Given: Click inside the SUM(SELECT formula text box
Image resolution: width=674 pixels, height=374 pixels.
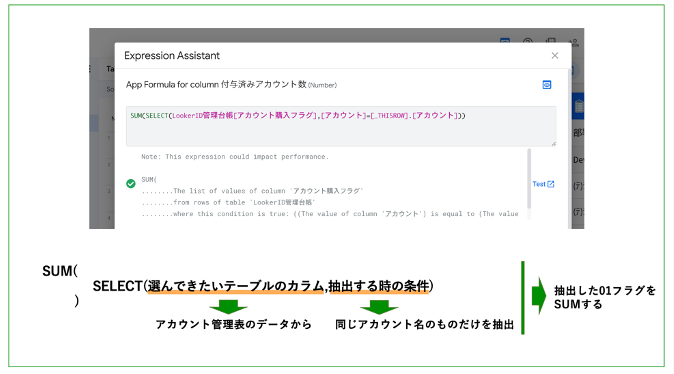Looking at the screenshot, I should pos(341,126).
